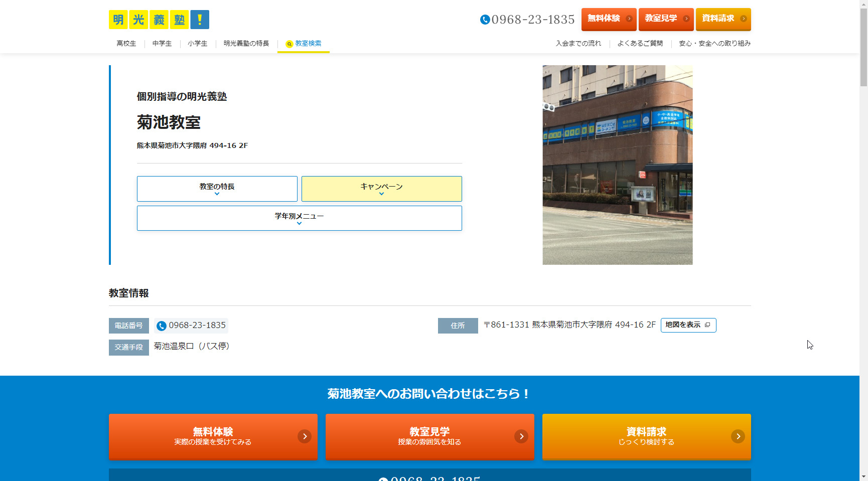Click the arrow icon on header 教室見学
Screen dimensions: 868x481
coord(686,19)
